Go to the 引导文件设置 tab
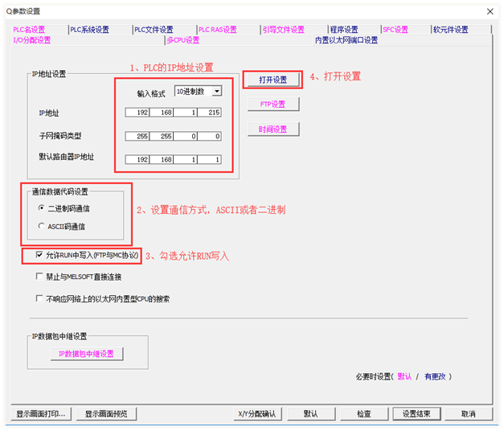Viewport: 504px width, 431px height. pyautogui.click(x=284, y=30)
